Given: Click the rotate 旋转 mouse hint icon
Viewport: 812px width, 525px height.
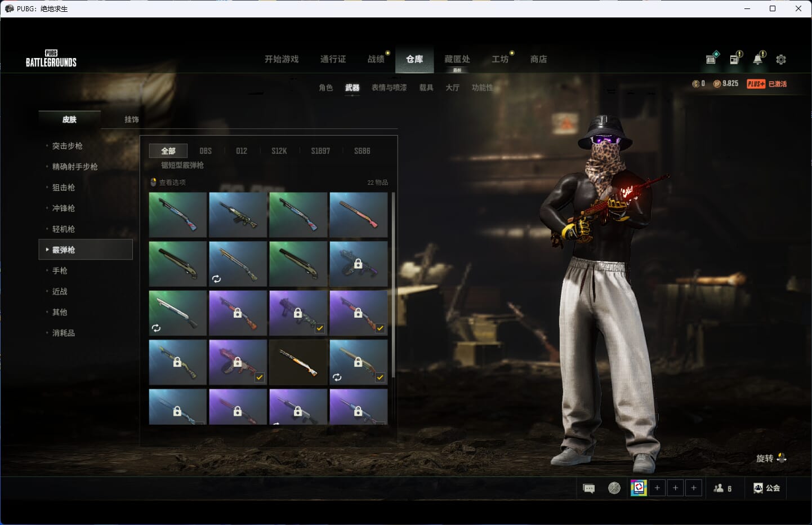Looking at the screenshot, I should click(782, 458).
